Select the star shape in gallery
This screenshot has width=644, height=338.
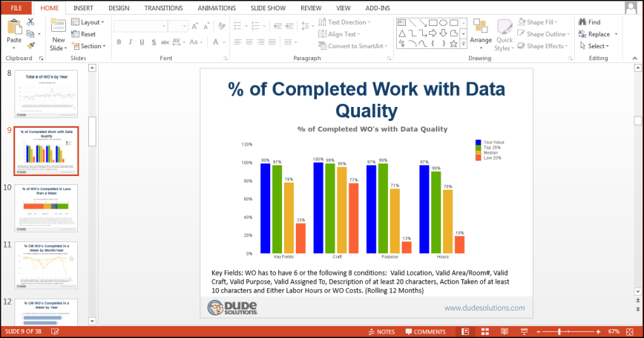[x=453, y=44]
